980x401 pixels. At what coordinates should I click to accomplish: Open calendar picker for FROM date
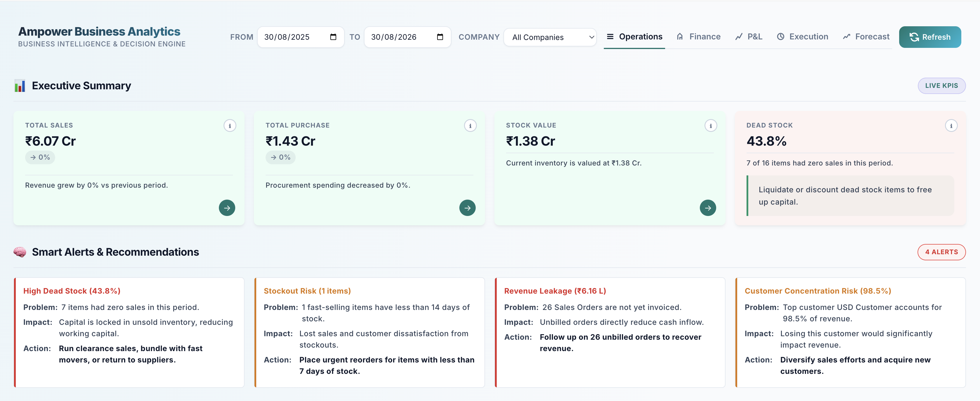[333, 37]
